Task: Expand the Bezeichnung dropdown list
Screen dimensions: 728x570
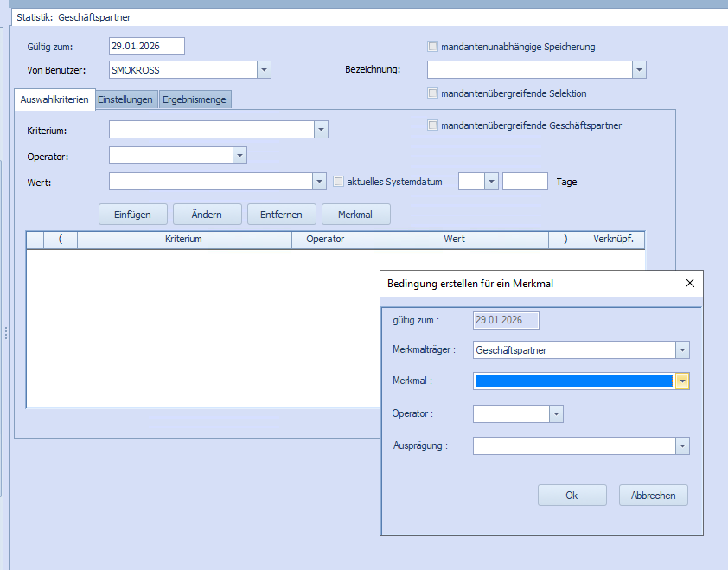Action: pyautogui.click(x=639, y=70)
